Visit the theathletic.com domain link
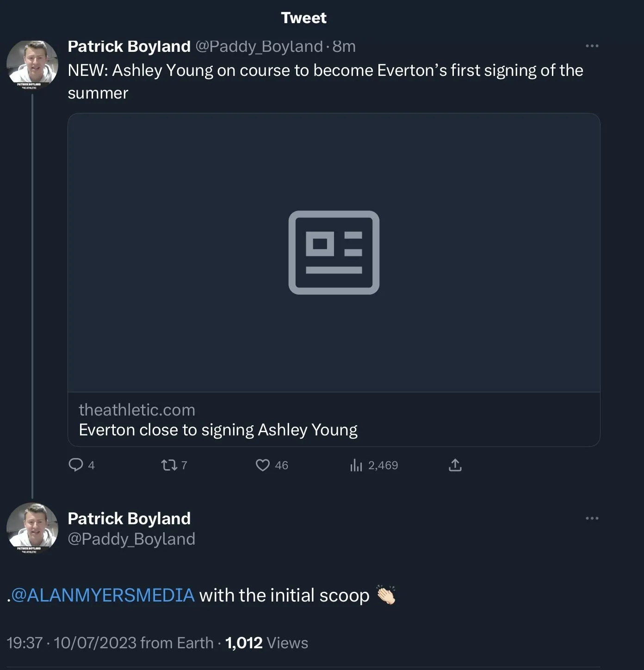Image resolution: width=644 pixels, height=670 pixels. 137,410
